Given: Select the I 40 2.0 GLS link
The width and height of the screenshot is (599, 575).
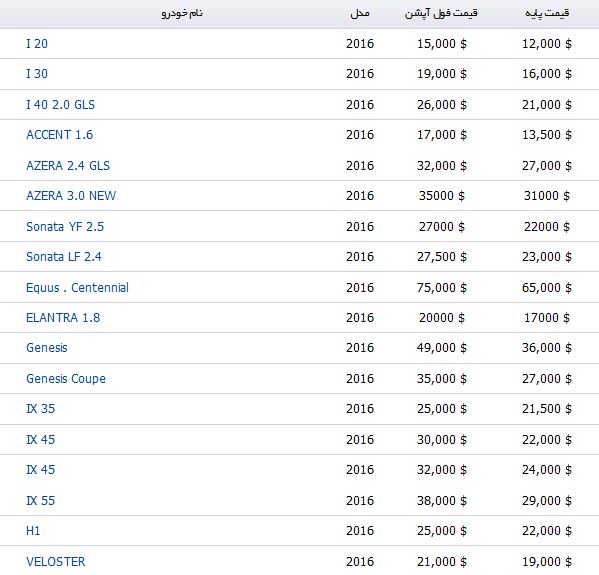Looking at the screenshot, I should click(x=60, y=104).
